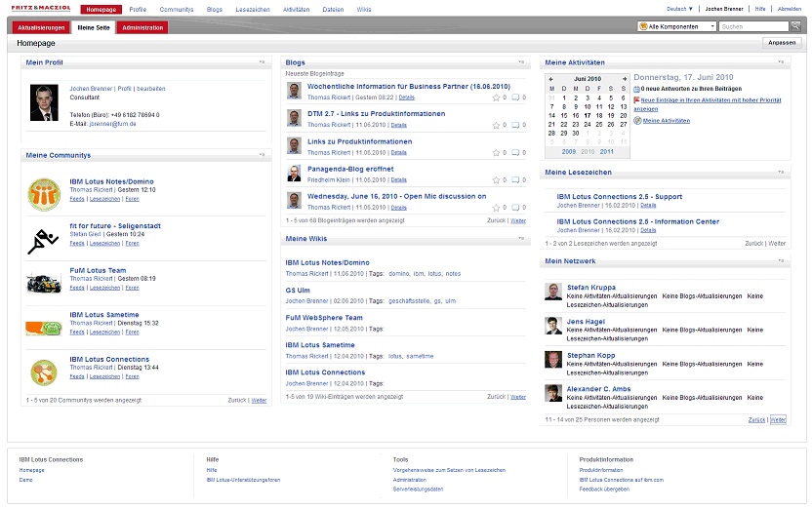The height and width of the screenshot is (509, 812).
Task: Open Meine Wikis widget actions menu
Action: (x=521, y=239)
